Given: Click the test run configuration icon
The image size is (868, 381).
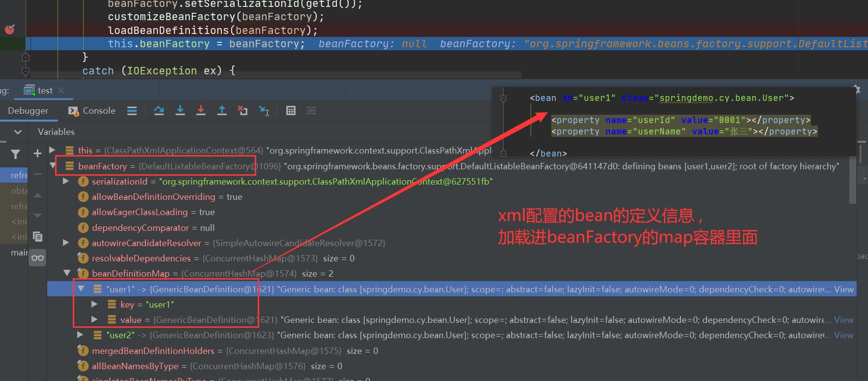Looking at the screenshot, I should pos(30,90).
